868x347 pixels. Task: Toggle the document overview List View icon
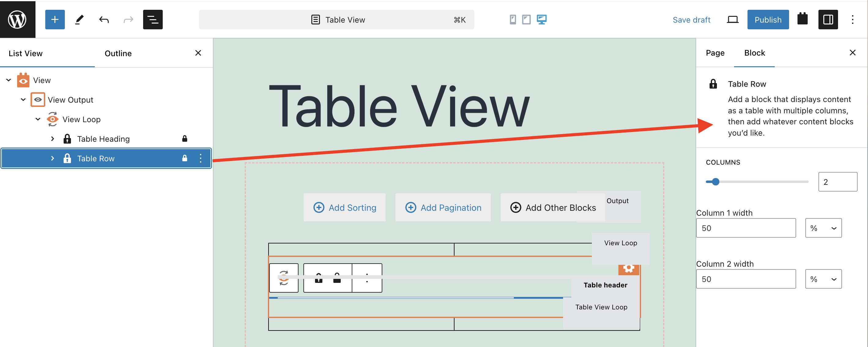point(153,20)
